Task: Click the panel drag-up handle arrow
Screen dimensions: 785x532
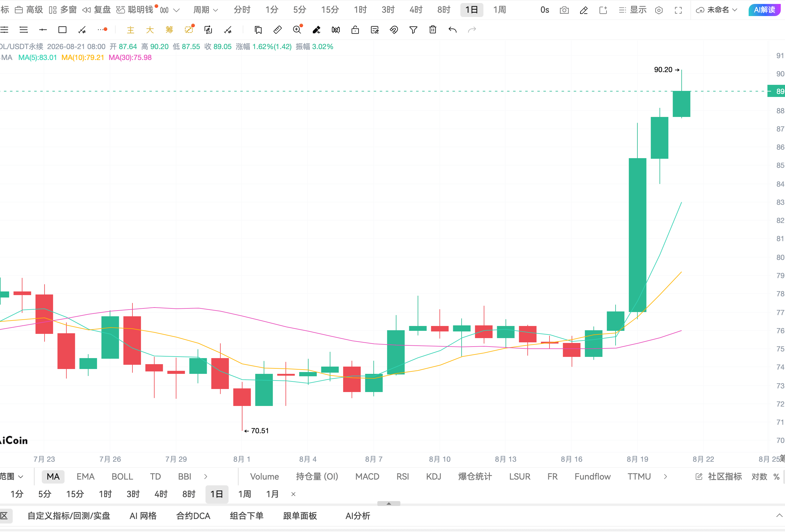Action: point(389,503)
